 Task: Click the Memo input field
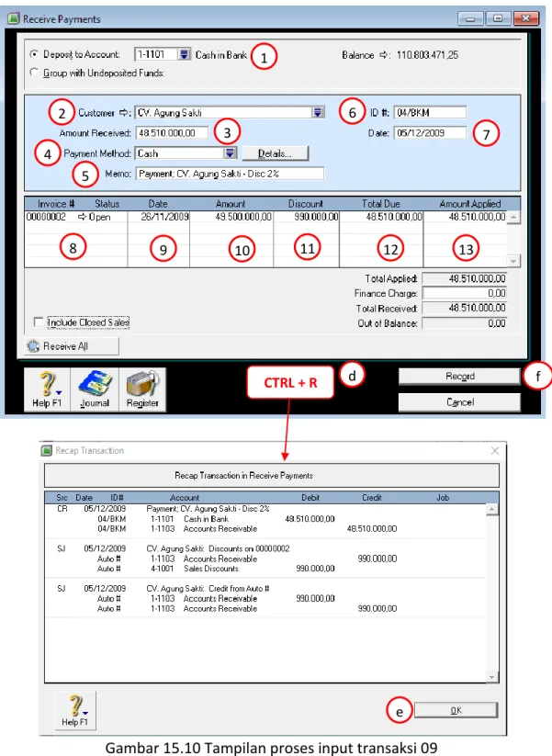click(230, 174)
